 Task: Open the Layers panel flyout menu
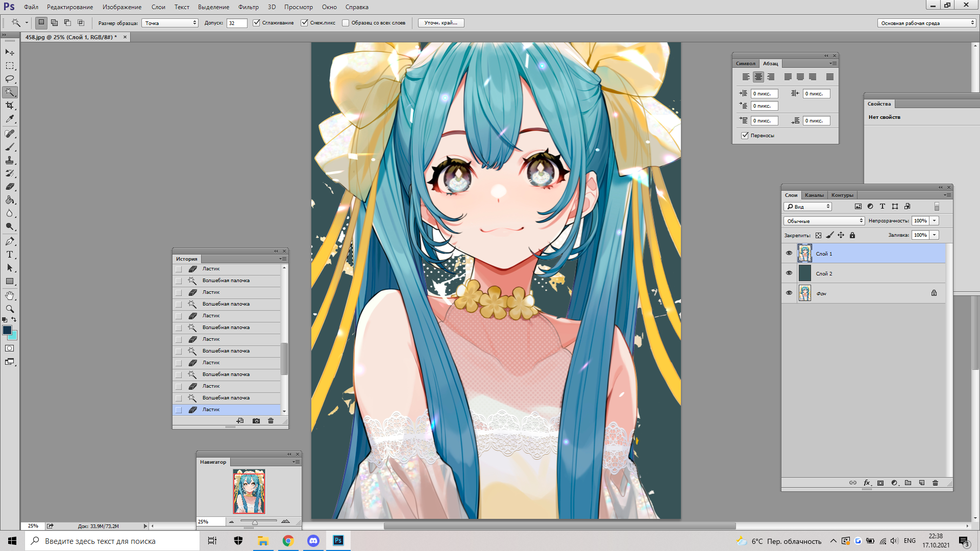tap(947, 195)
